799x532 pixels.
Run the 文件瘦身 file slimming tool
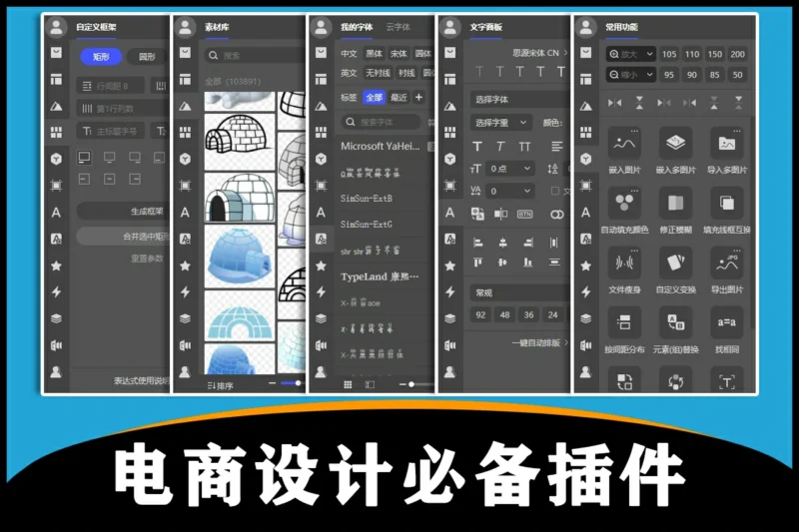tap(624, 263)
